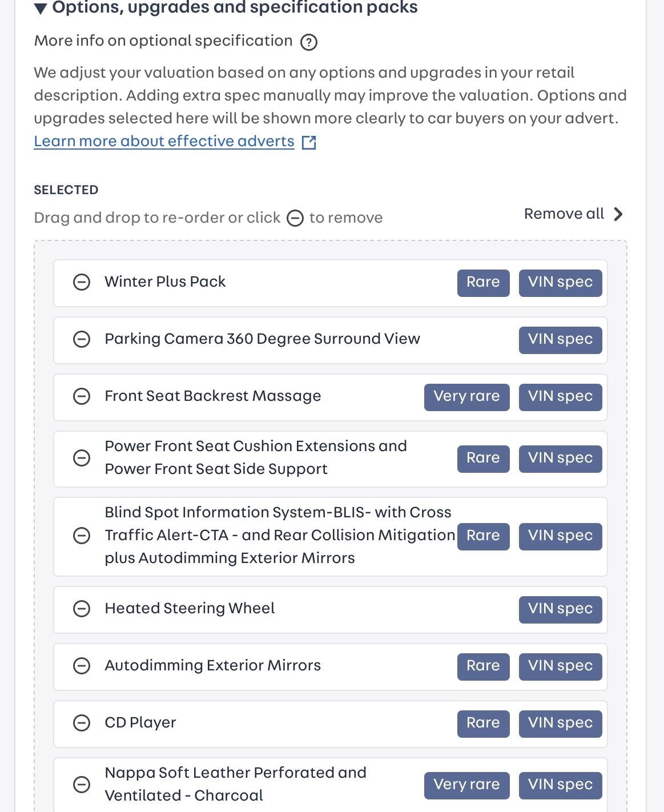
Task: Collapse Options, upgrades and specification packs section
Action: [41, 8]
